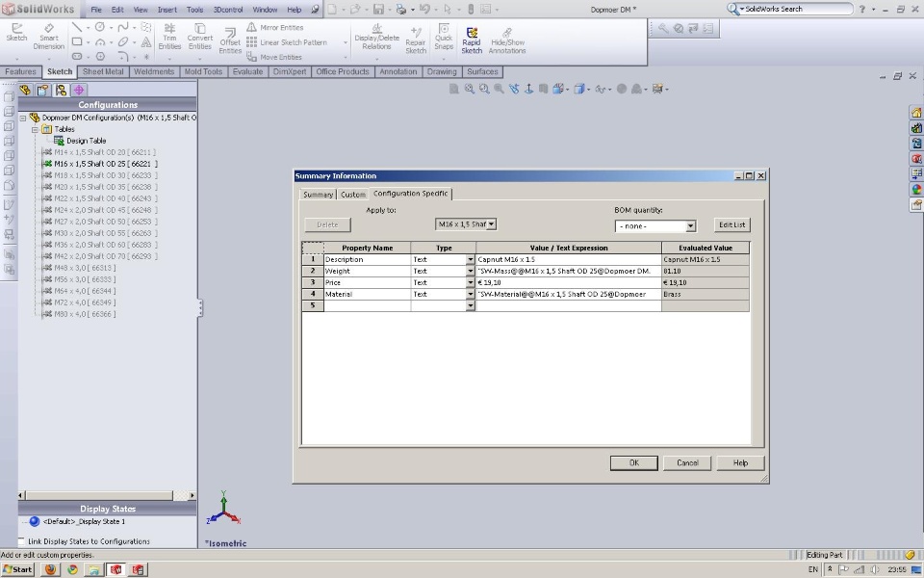This screenshot has width=924, height=578.
Task: Click Mirror Entities
Action: pyautogui.click(x=274, y=27)
